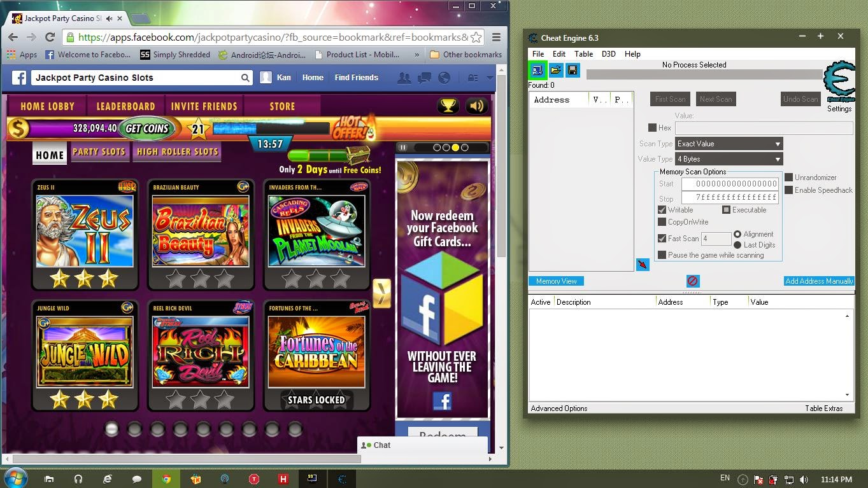Click the red clear address list icon
The height and width of the screenshot is (488, 868).
pyautogui.click(x=693, y=281)
